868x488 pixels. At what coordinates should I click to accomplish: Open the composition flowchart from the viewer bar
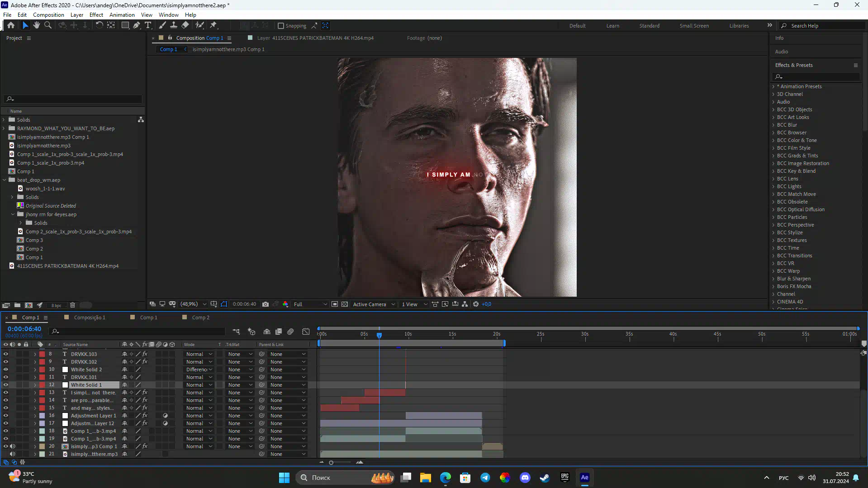click(465, 304)
